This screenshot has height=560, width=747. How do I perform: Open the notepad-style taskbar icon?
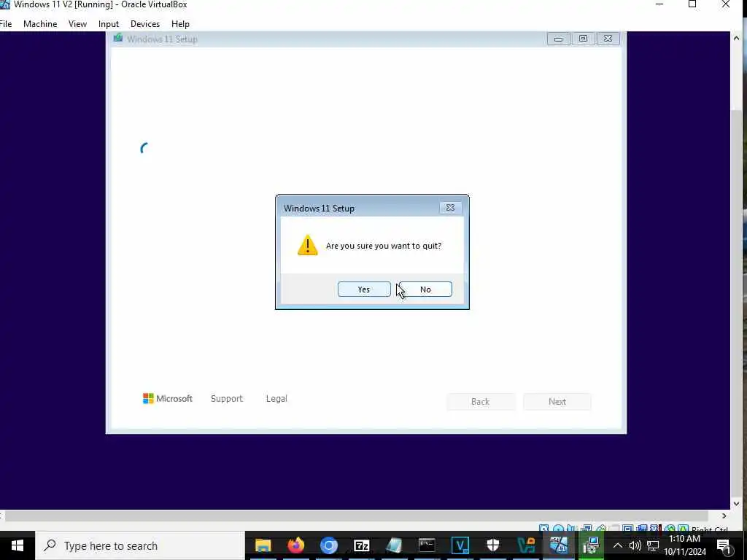point(395,545)
